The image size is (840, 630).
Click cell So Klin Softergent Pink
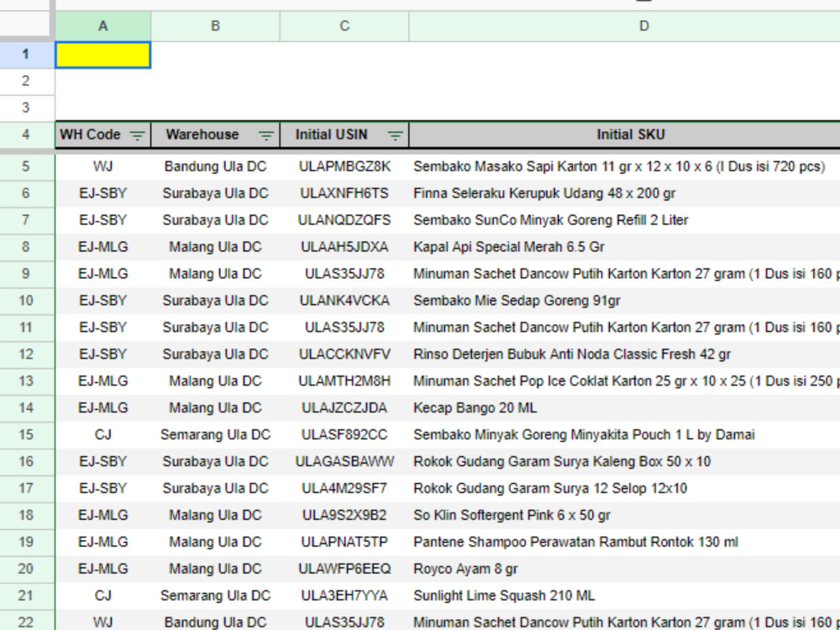point(625,515)
